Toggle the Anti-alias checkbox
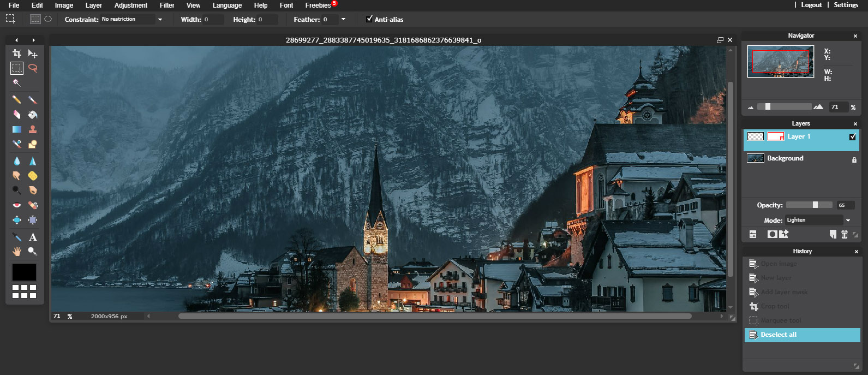Viewport: 868px width, 375px height. 369,19
